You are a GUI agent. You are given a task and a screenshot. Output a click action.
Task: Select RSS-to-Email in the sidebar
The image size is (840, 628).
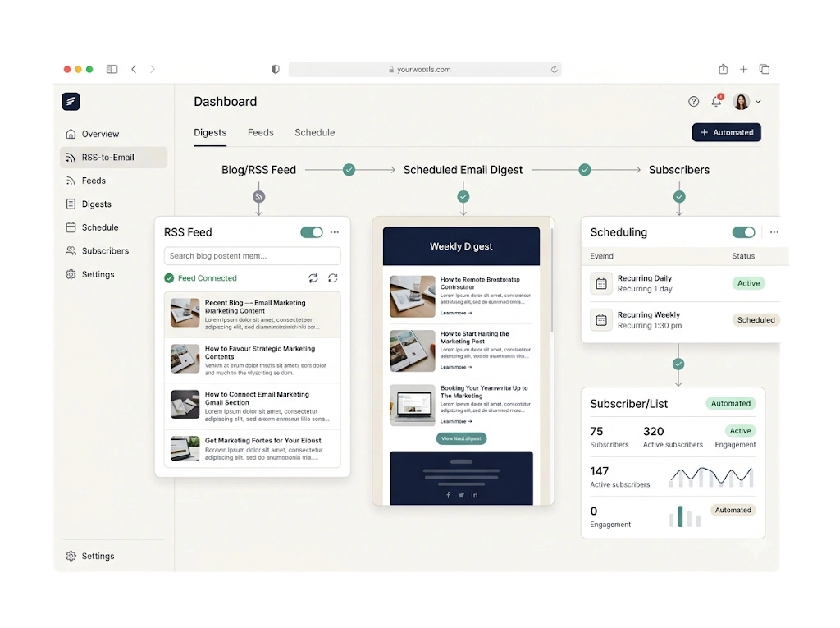tap(113, 157)
